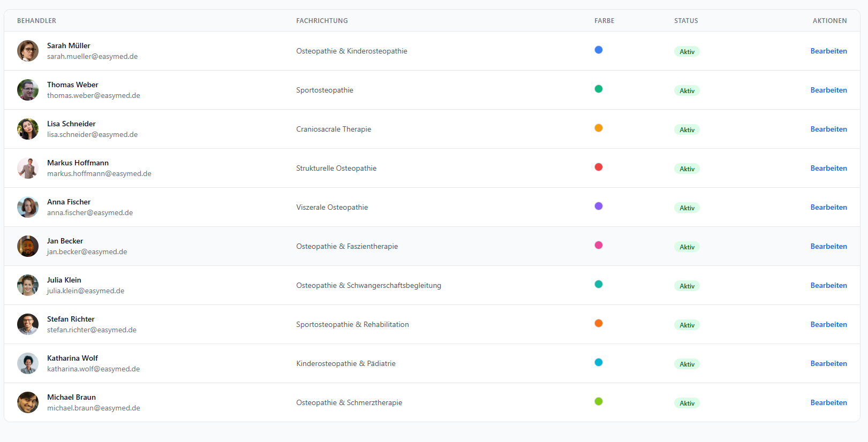Image resolution: width=868 pixels, height=442 pixels.
Task: Click Stefan Richter's orange color dot
Action: (599, 323)
